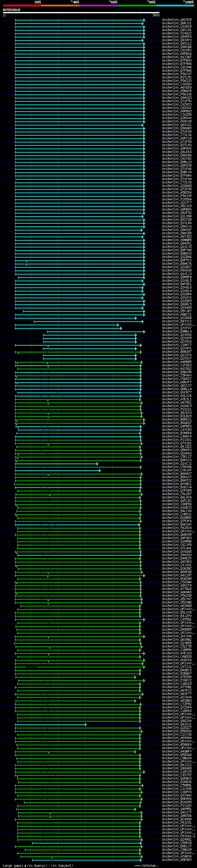Select hit label UniRef100_B9RLU3

tap(177, 162)
